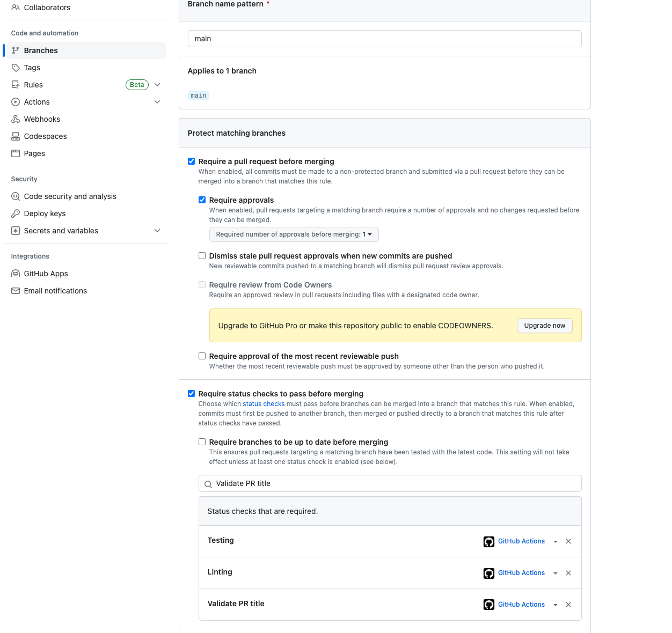Click the Deploy keys key icon
The width and height of the screenshot is (672, 633).
click(x=16, y=214)
